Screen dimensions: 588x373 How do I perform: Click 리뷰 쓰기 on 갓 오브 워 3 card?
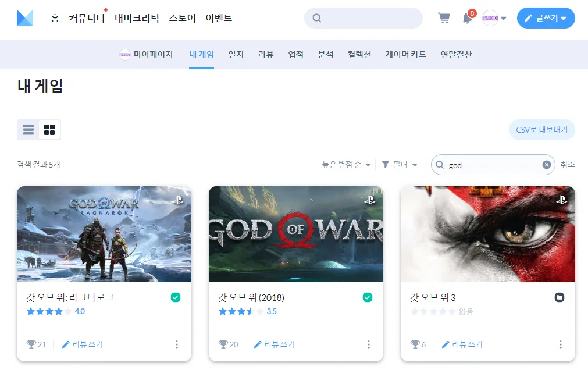[462, 344]
